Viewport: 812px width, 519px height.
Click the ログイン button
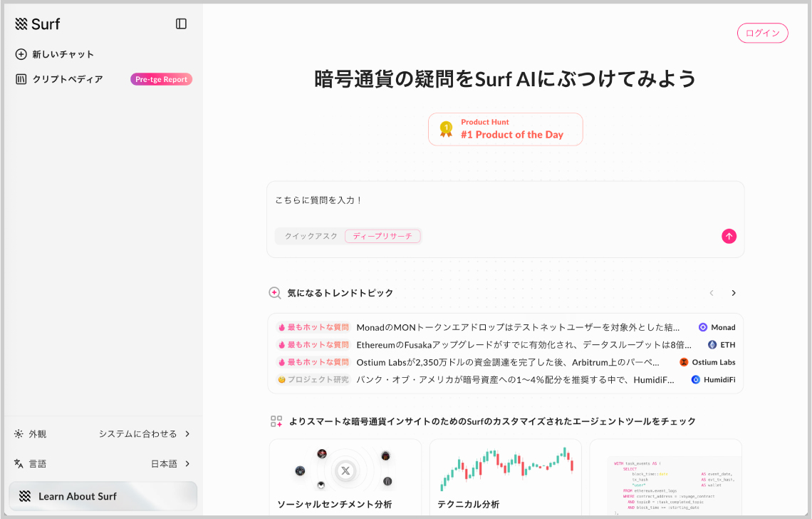[762, 34]
